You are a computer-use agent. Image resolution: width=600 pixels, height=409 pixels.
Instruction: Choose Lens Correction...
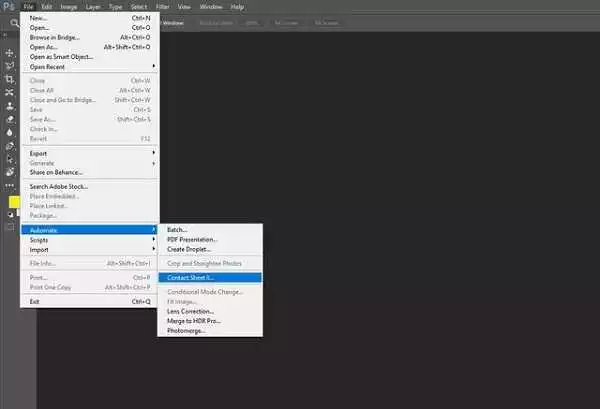tap(210, 311)
